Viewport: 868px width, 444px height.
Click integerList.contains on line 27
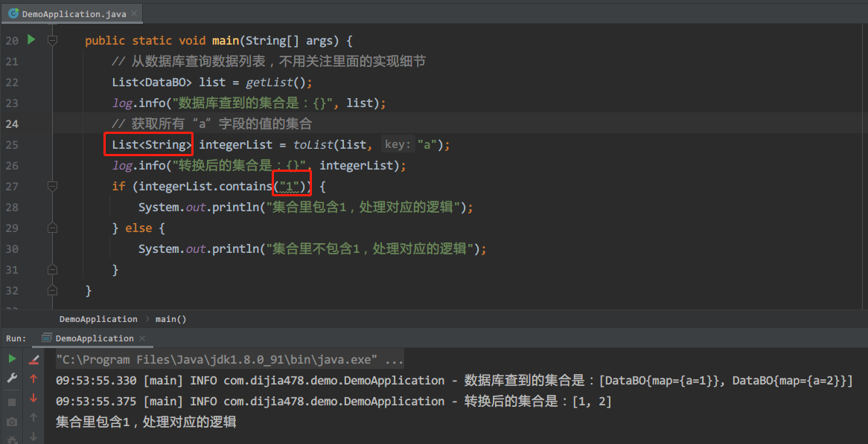(205, 187)
